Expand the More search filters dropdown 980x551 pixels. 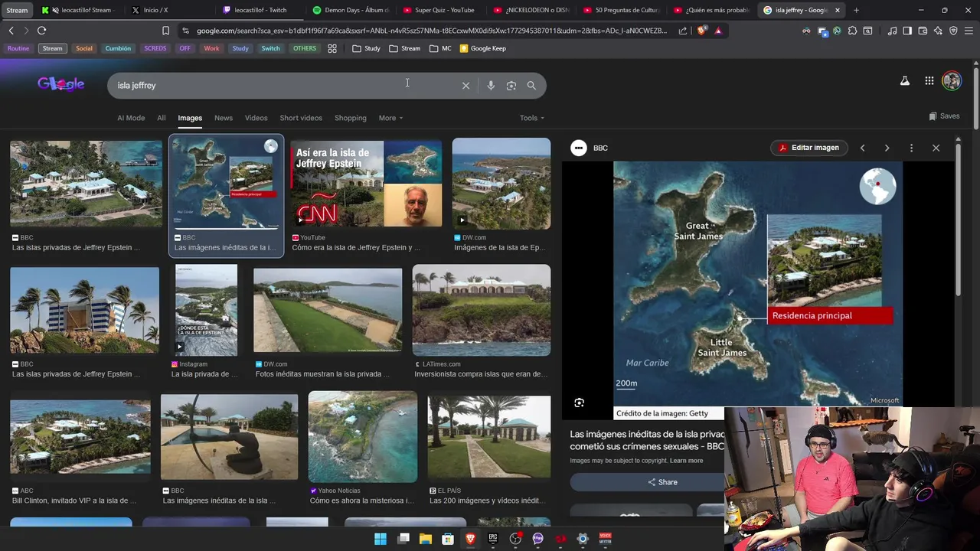click(x=390, y=118)
